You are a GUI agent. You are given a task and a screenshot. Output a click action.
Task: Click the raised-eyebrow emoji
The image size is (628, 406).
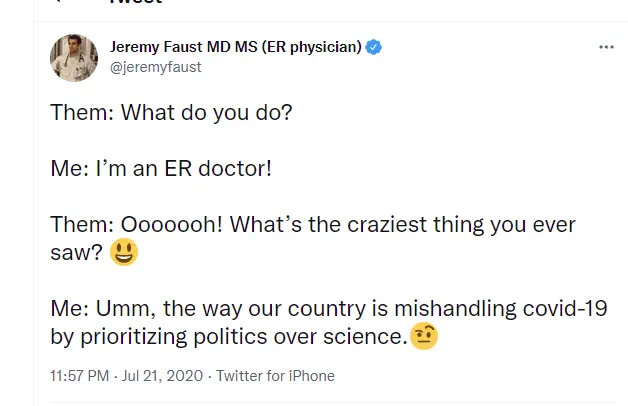[425, 337]
